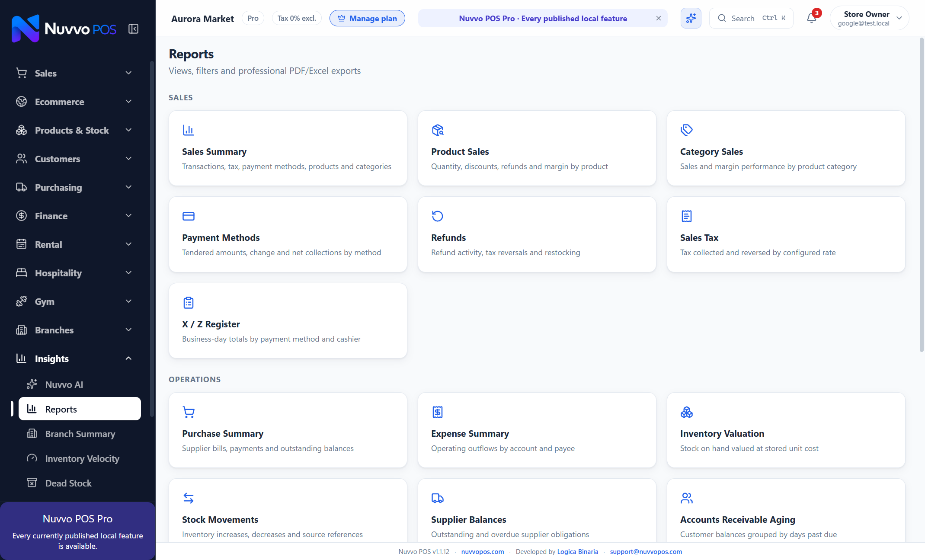Follow the nuvvopos.com footer link
This screenshot has height=560, width=925.
pyautogui.click(x=483, y=552)
